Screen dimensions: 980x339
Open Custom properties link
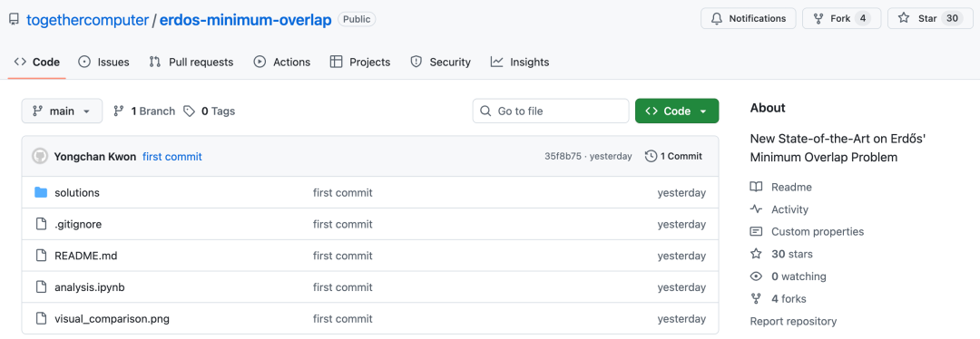(x=818, y=232)
